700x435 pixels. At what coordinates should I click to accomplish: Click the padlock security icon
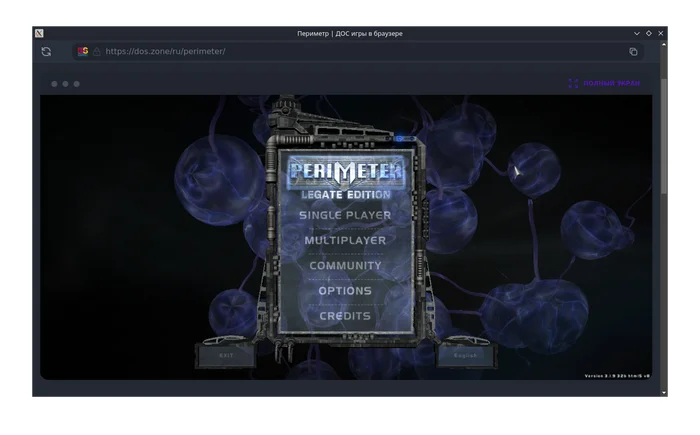click(x=96, y=51)
